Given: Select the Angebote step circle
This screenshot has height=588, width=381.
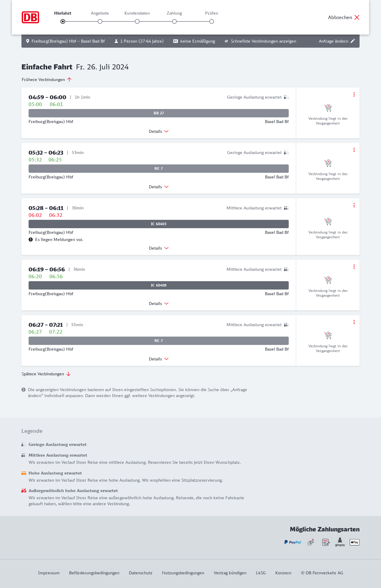Looking at the screenshot, I should (100, 21).
